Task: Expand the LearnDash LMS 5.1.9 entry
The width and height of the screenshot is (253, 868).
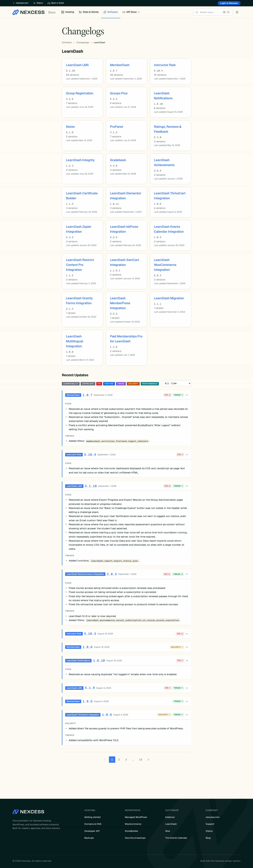Action: [x=187, y=688]
